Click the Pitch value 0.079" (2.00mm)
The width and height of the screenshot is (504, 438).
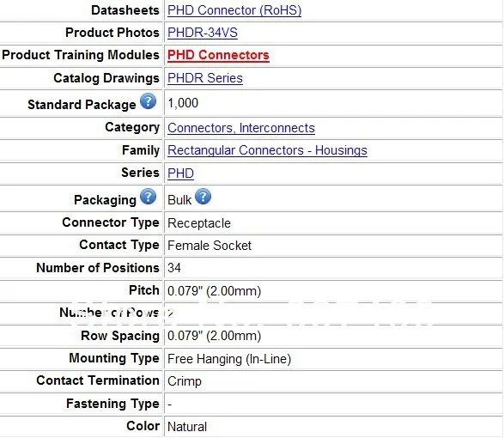(x=214, y=291)
